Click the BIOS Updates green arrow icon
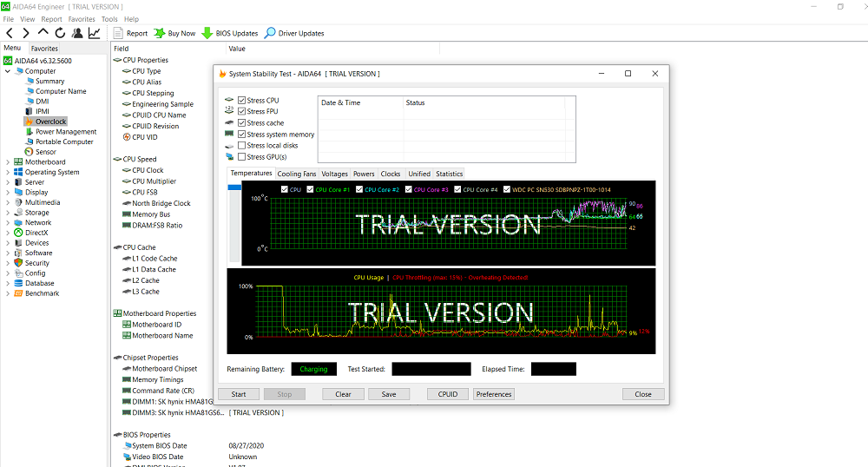This screenshot has width=868, height=467. click(x=207, y=33)
